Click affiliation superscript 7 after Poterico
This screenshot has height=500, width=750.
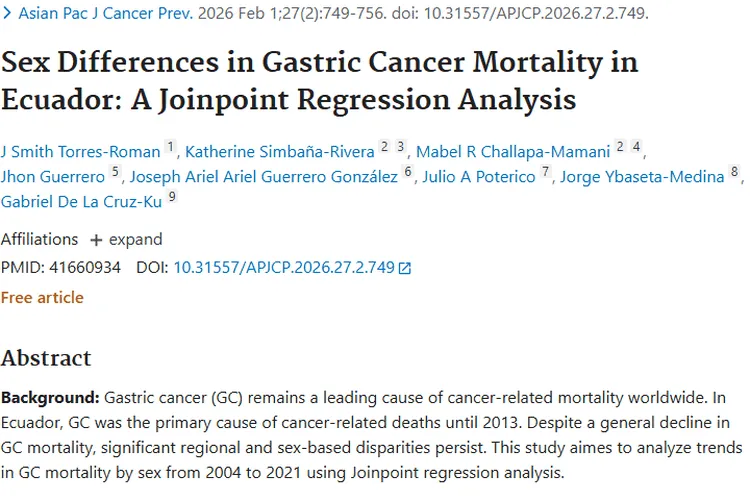click(546, 173)
